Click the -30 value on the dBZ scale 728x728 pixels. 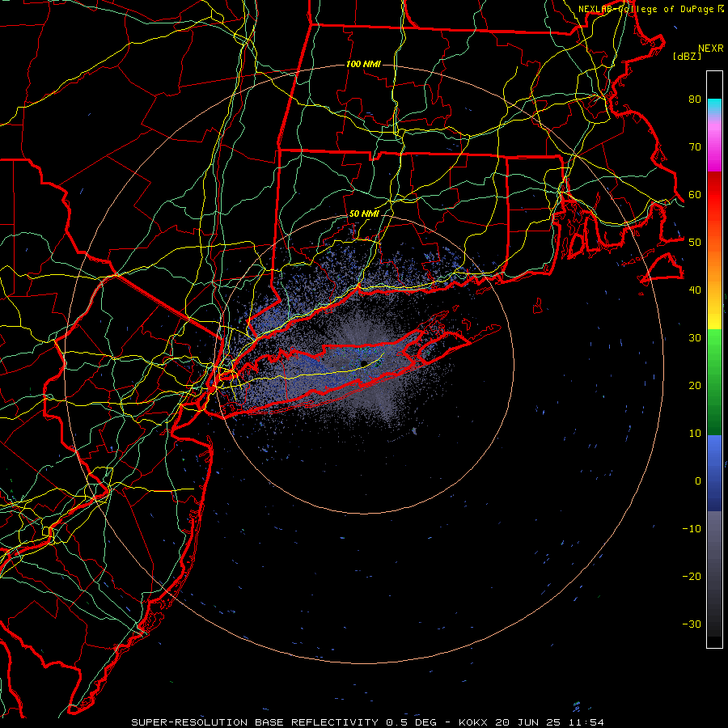pyautogui.click(x=692, y=624)
